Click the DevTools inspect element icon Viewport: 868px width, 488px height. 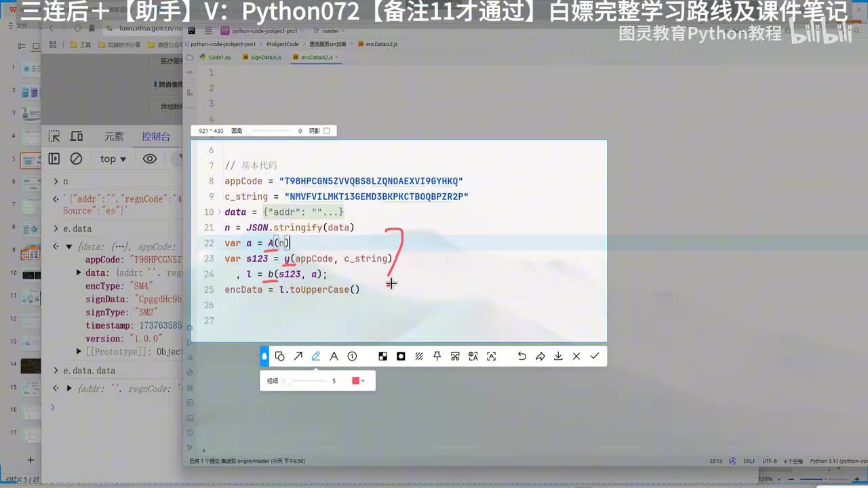[x=54, y=136]
